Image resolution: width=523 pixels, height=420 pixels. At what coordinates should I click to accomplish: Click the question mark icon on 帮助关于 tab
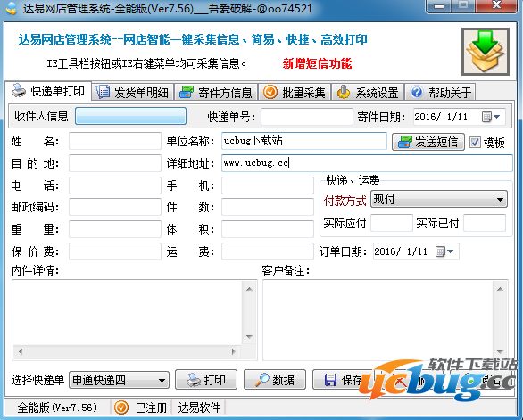417,92
